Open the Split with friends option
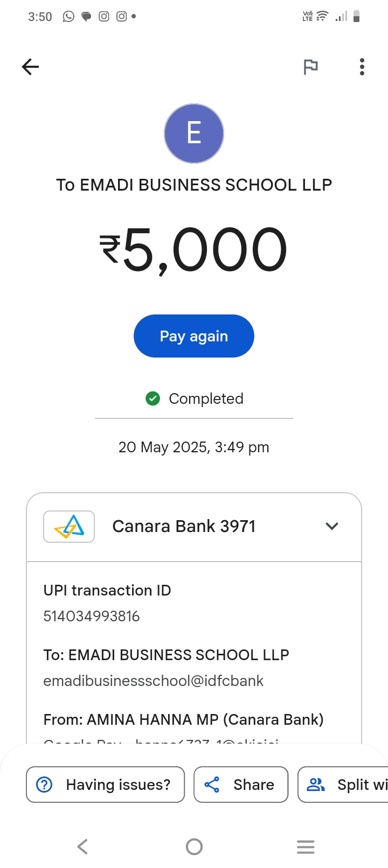This screenshot has width=388, height=868. pyautogui.click(x=345, y=785)
